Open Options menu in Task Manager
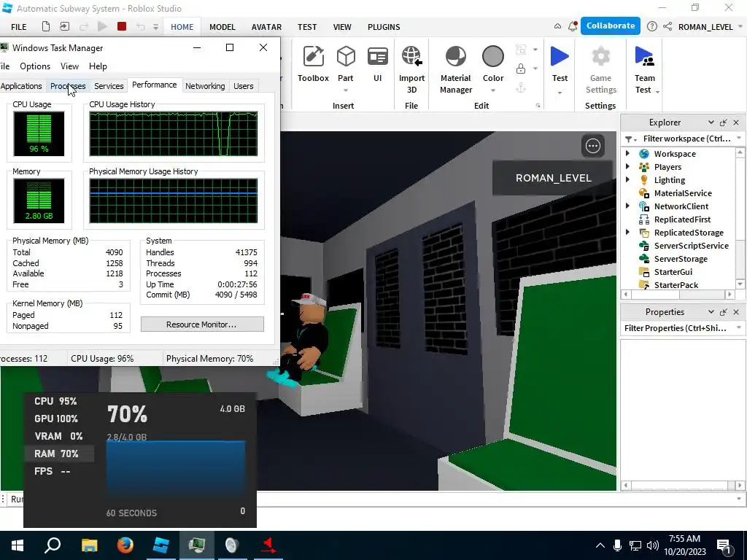This screenshot has height=560, width=747. click(35, 66)
